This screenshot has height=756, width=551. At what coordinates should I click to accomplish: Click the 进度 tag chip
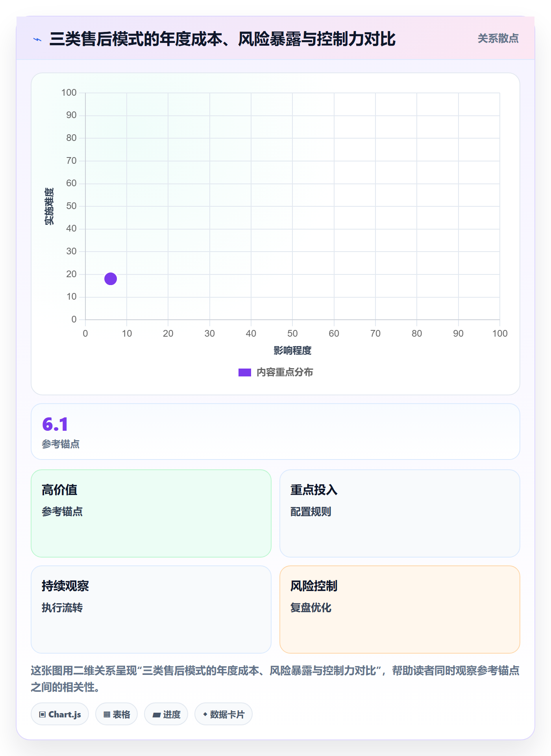(x=166, y=714)
